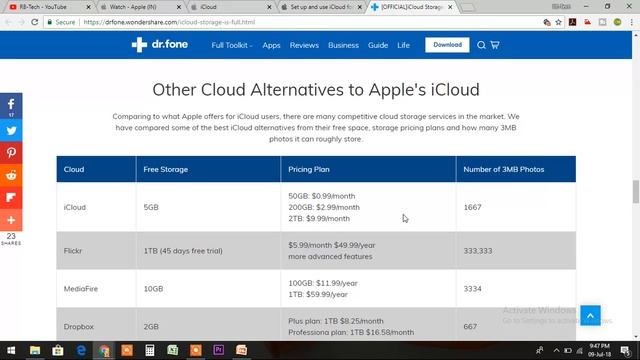Click the dr.fone logo in the header
640x360 pixels.
point(160,44)
